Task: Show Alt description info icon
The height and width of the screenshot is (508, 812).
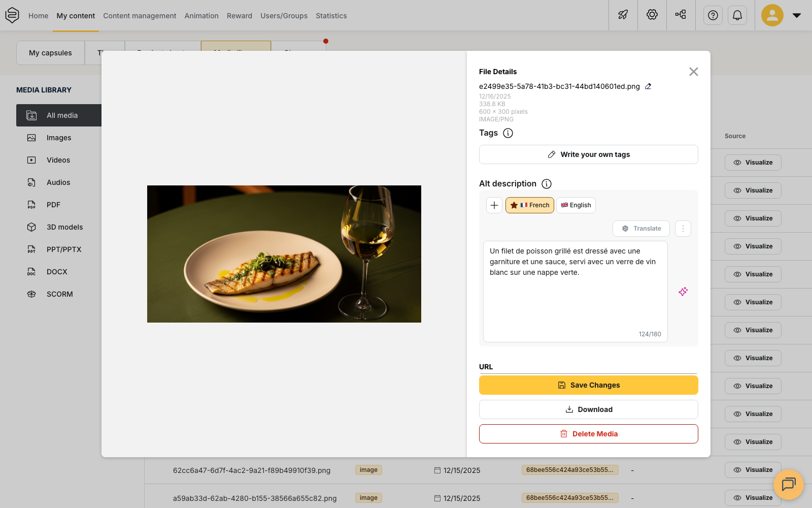Action: pyautogui.click(x=547, y=184)
